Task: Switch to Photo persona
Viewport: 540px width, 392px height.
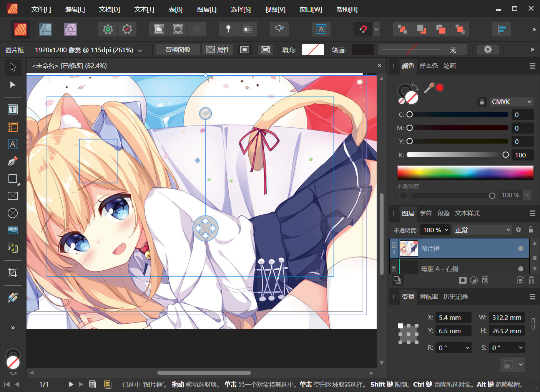Action: click(x=70, y=29)
